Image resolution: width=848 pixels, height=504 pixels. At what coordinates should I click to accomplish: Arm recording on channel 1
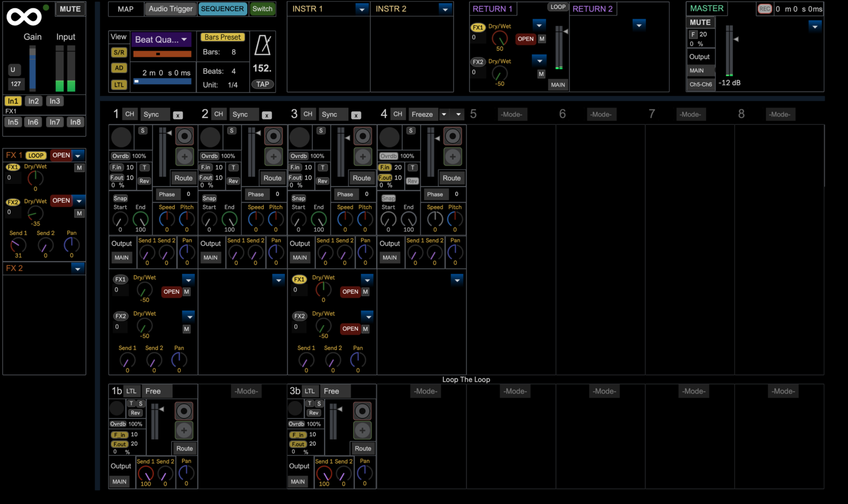coord(184,136)
